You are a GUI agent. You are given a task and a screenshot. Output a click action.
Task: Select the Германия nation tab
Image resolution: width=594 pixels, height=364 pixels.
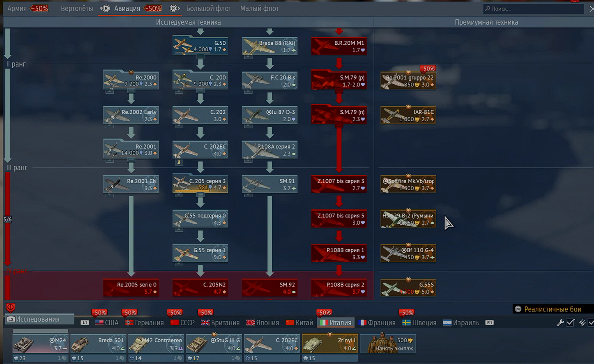144,323
